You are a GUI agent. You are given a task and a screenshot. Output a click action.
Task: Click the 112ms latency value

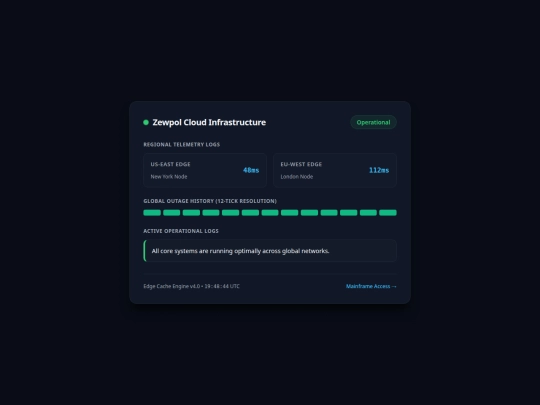379,170
